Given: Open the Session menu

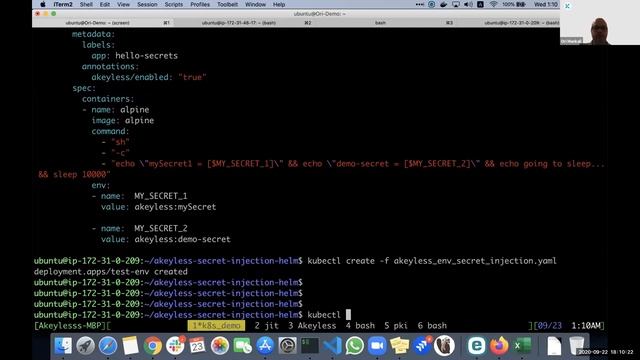Looking at the screenshot, I should (x=147, y=4).
